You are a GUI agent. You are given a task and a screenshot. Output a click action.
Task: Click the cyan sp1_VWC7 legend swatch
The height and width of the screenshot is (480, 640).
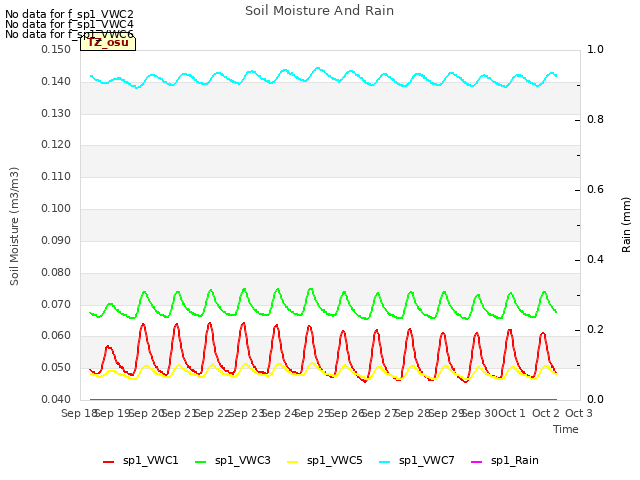click(384, 462)
